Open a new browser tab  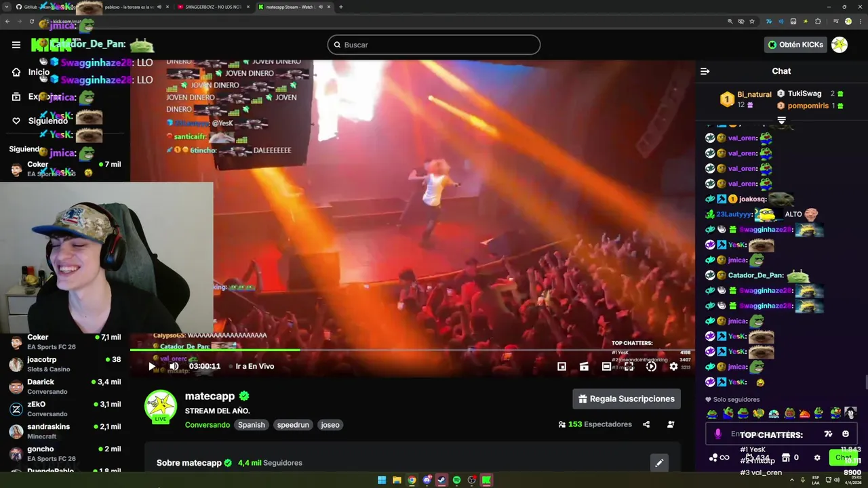click(x=340, y=7)
